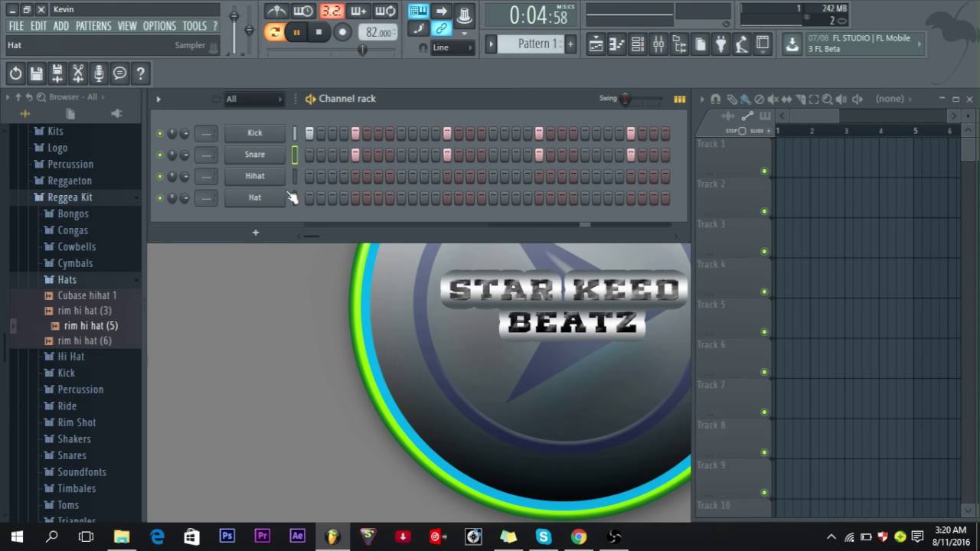Click the tempo field showing 82.000
This screenshot has height=551, width=980.
tap(378, 32)
